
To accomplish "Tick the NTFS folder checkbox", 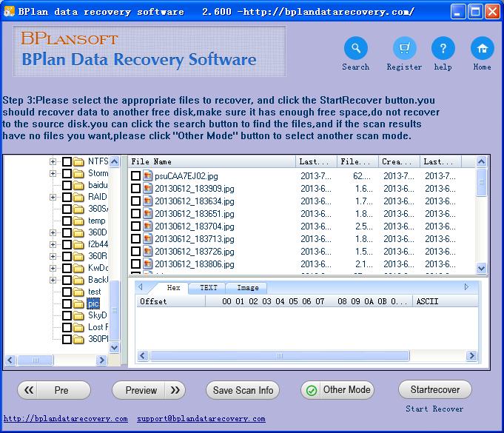I will point(67,161).
